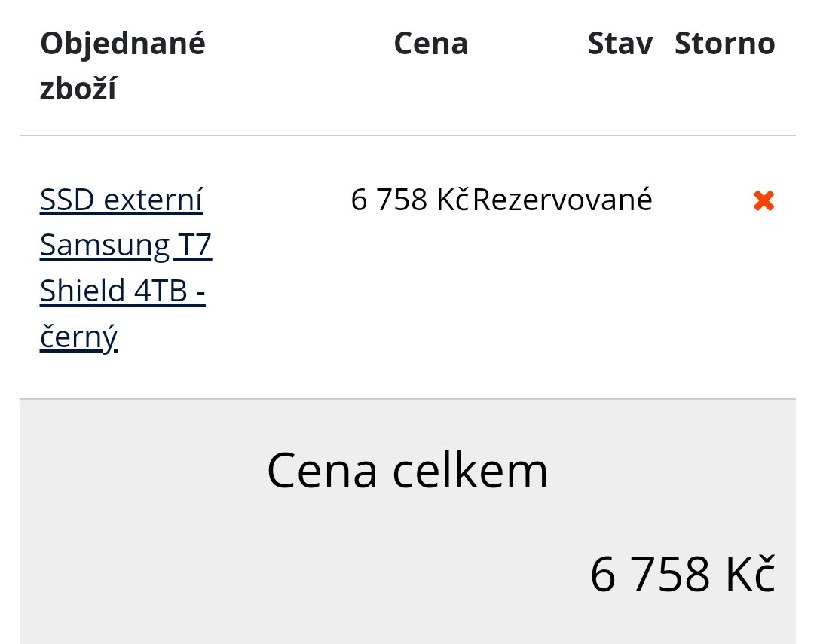Click the Cena column header
The image size is (814, 644).
(430, 44)
